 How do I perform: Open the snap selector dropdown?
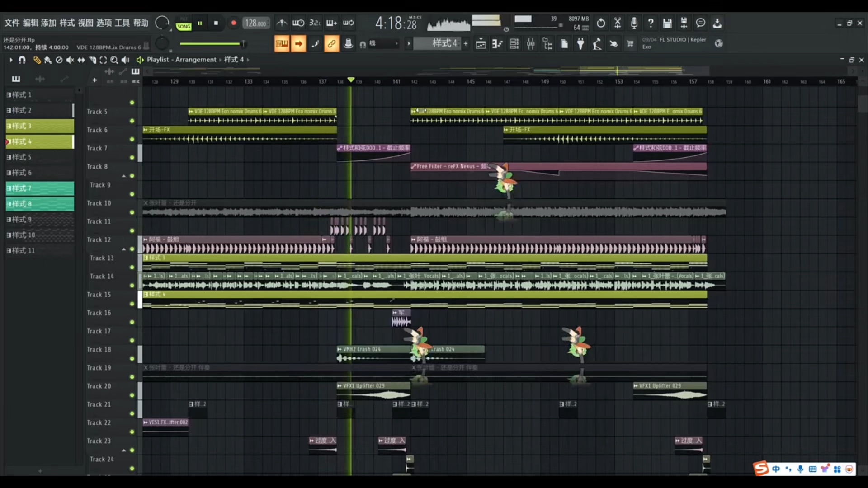pos(383,44)
